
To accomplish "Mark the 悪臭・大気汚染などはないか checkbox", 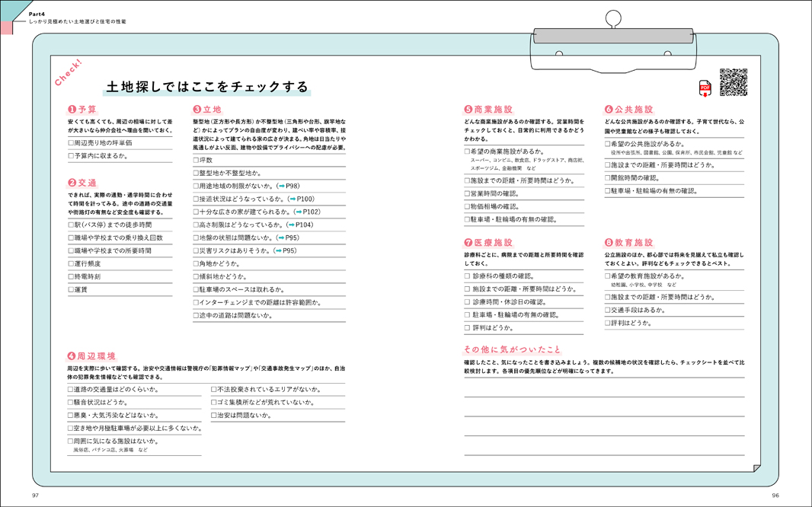I will pos(70,416).
